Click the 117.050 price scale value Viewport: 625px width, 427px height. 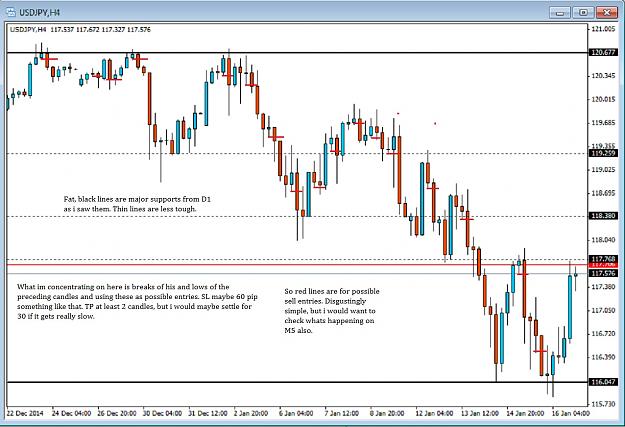[603, 311]
